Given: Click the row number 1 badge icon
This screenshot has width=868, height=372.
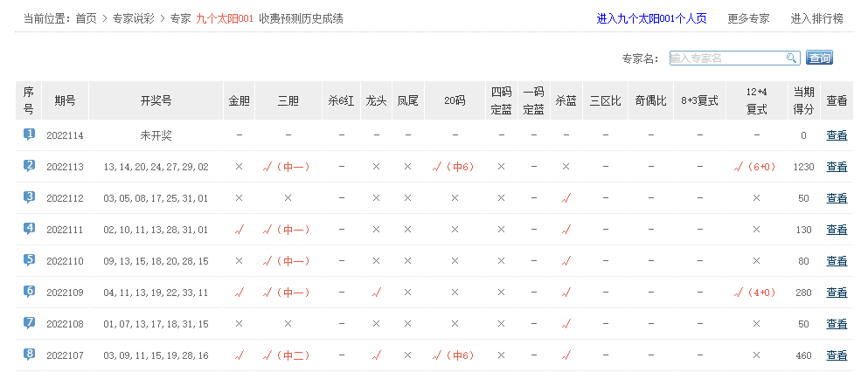Looking at the screenshot, I should pos(29,135).
